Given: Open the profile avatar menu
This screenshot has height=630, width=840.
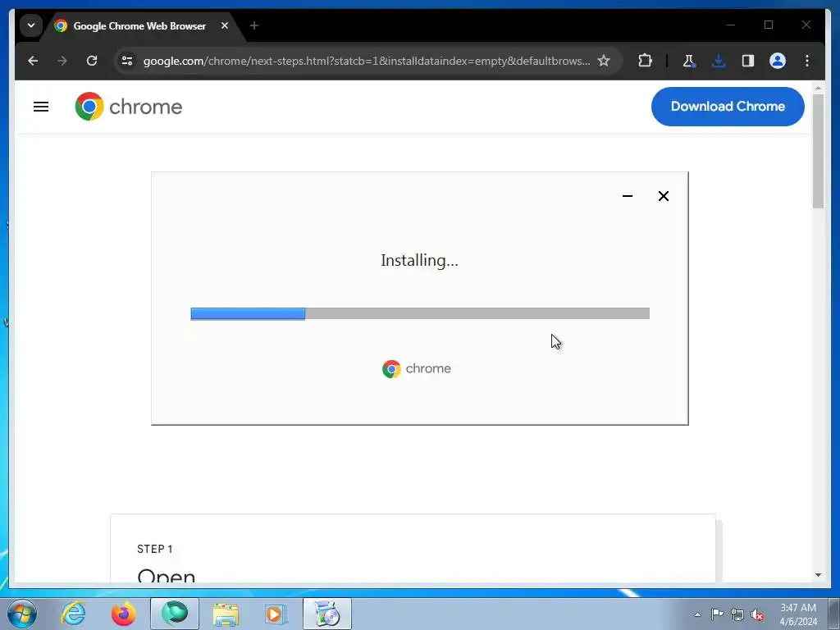Looking at the screenshot, I should tap(778, 61).
